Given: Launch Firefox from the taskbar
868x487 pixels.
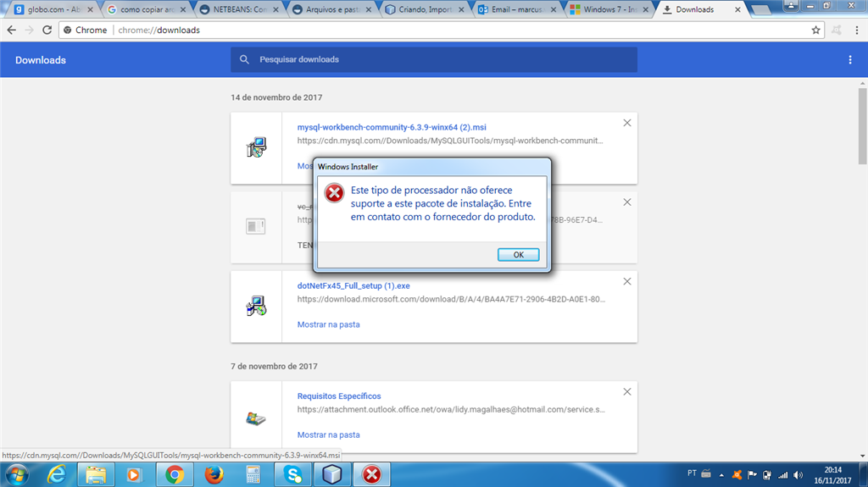Looking at the screenshot, I should coord(214,475).
